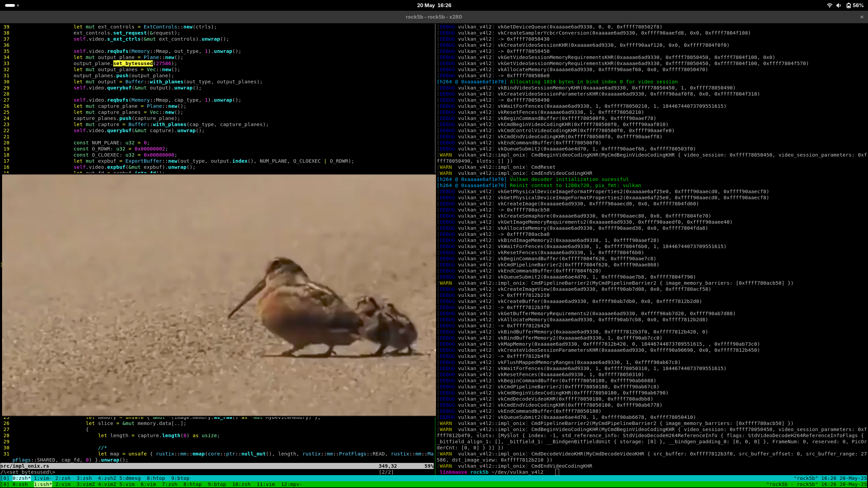Switch to 11:vim window in green tmux bar
868x488 pixels.
pos(266,484)
